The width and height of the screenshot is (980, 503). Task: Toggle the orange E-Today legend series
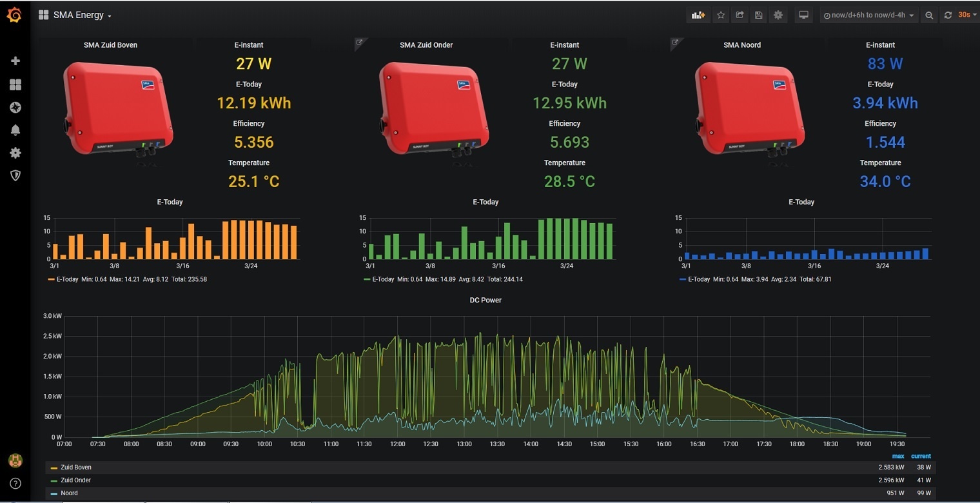pyautogui.click(x=67, y=279)
